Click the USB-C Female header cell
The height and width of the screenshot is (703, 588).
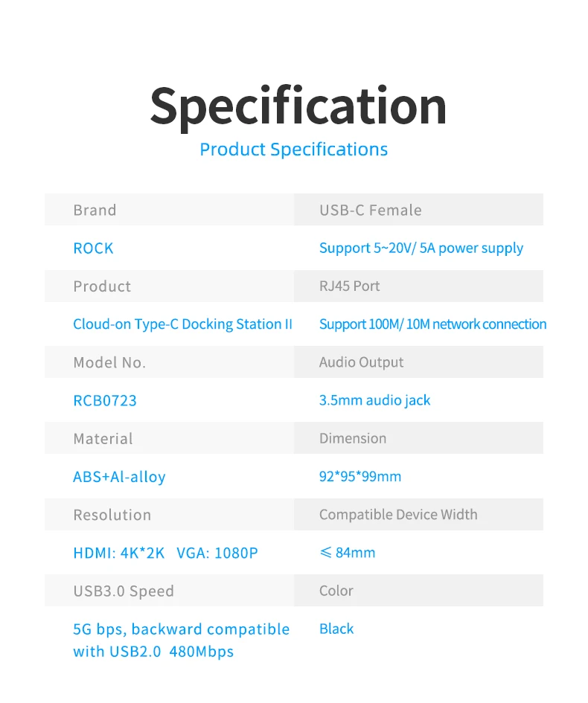pos(418,209)
